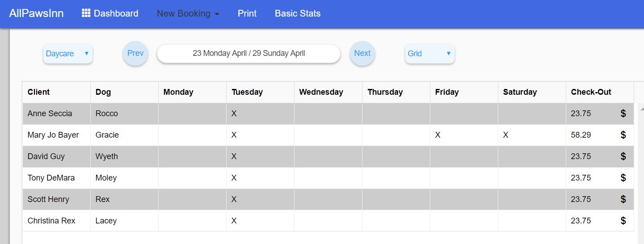
Task: Click dollar icon for David Guy
Action: [623, 156]
